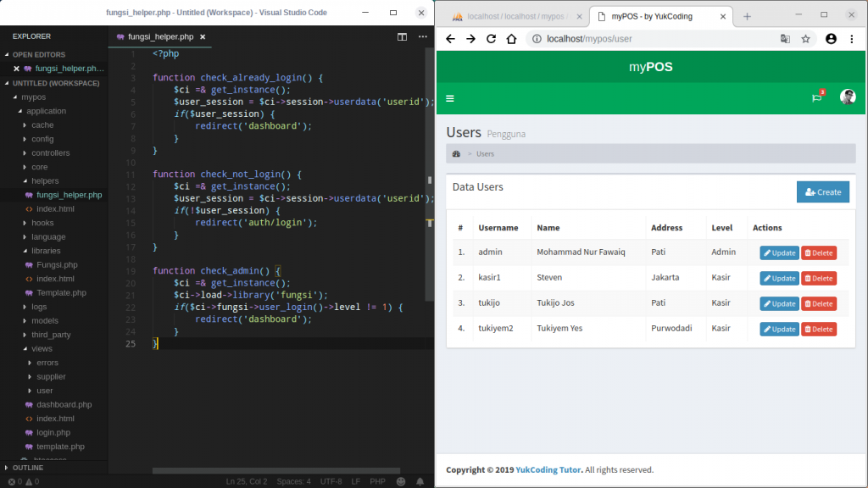Viewport: 868px width, 488px height.
Task: Click the flag notifications icon with badge
Action: [x=816, y=98]
